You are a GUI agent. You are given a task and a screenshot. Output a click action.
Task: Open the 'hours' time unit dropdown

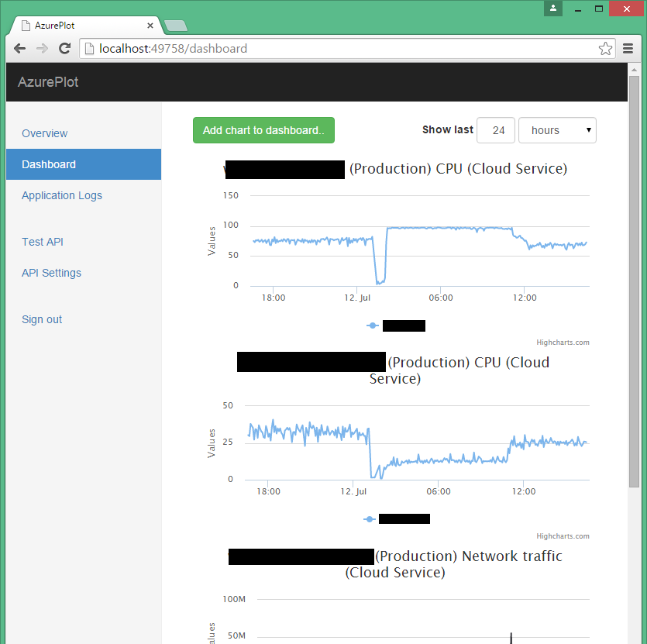pyautogui.click(x=557, y=130)
